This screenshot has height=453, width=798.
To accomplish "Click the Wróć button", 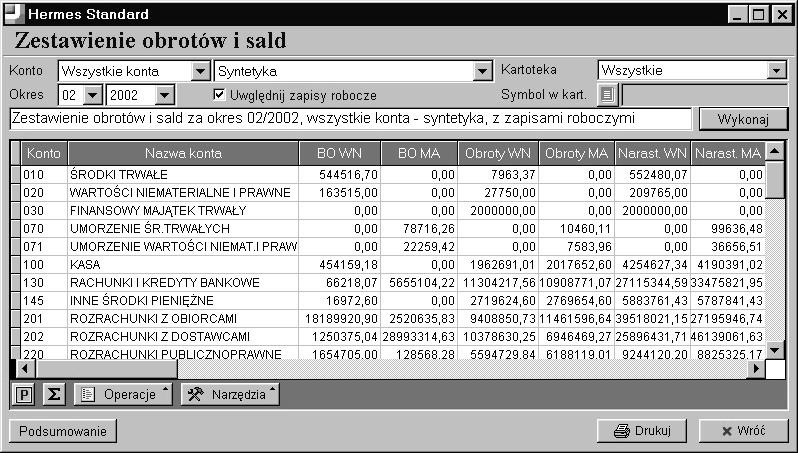I will (x=743, y=431).
